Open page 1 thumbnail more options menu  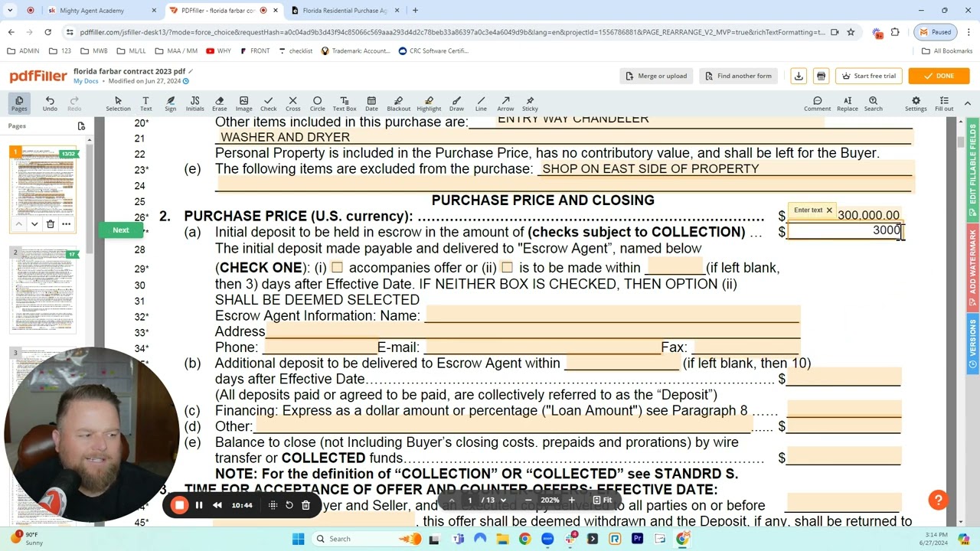point(67,224)
